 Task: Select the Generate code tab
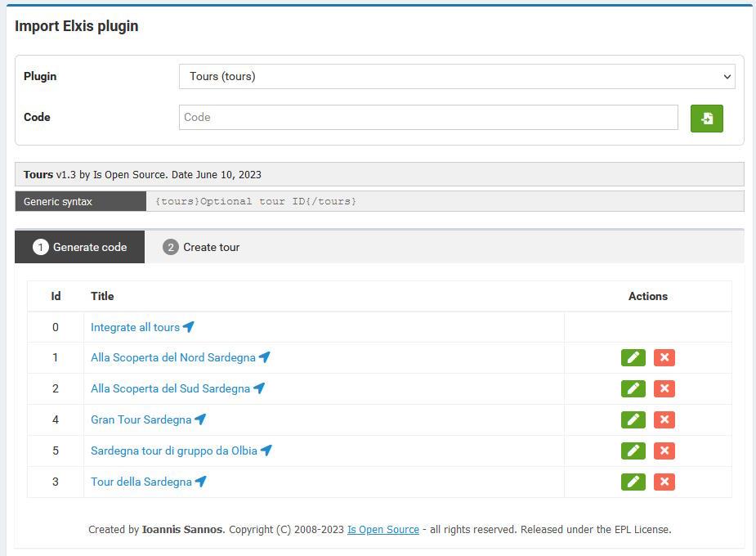79,247
